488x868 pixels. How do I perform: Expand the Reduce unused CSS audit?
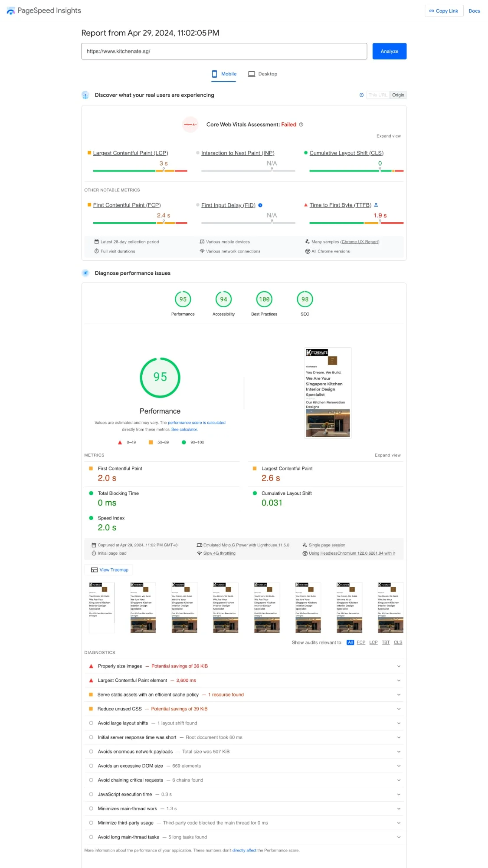399,709
